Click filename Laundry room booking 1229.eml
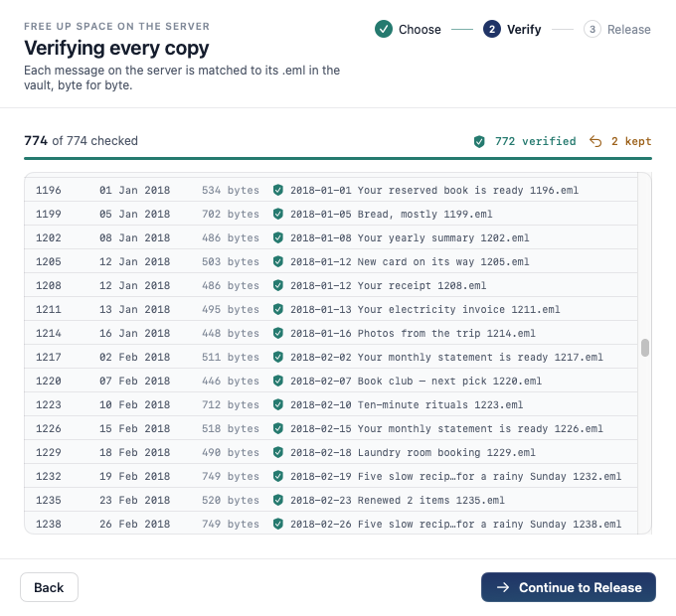676x616 pixels. pos(413,452)
